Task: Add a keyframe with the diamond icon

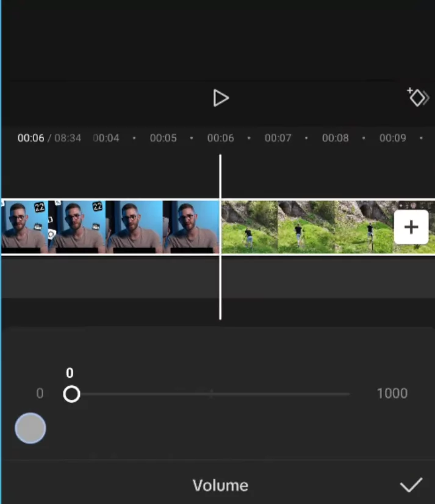Action: (419, 97)
